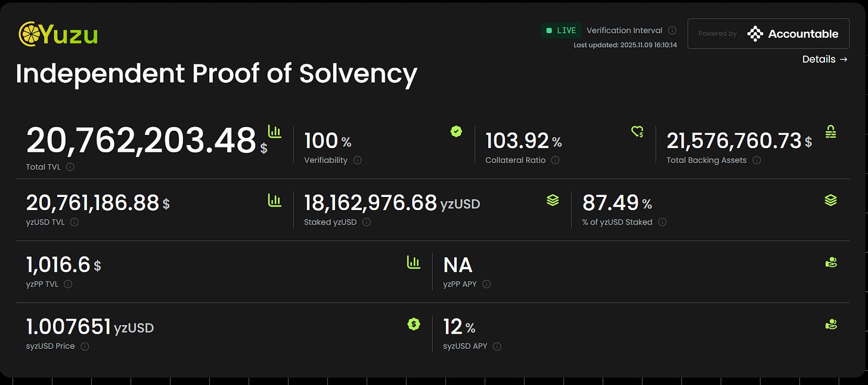The width and height of the screenshot is (868, 385).
Task: Open info tooltip for Total Backing Assets
Action: pos(757,160)
